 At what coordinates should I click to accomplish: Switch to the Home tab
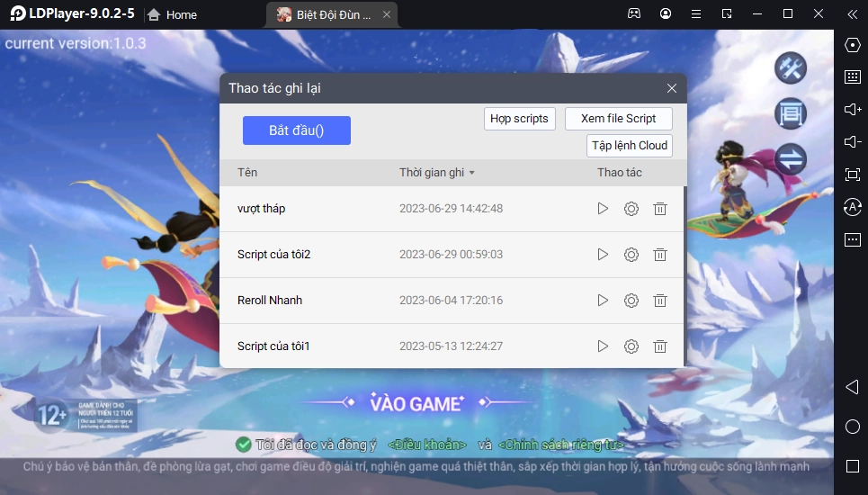[x=172, y=14]
